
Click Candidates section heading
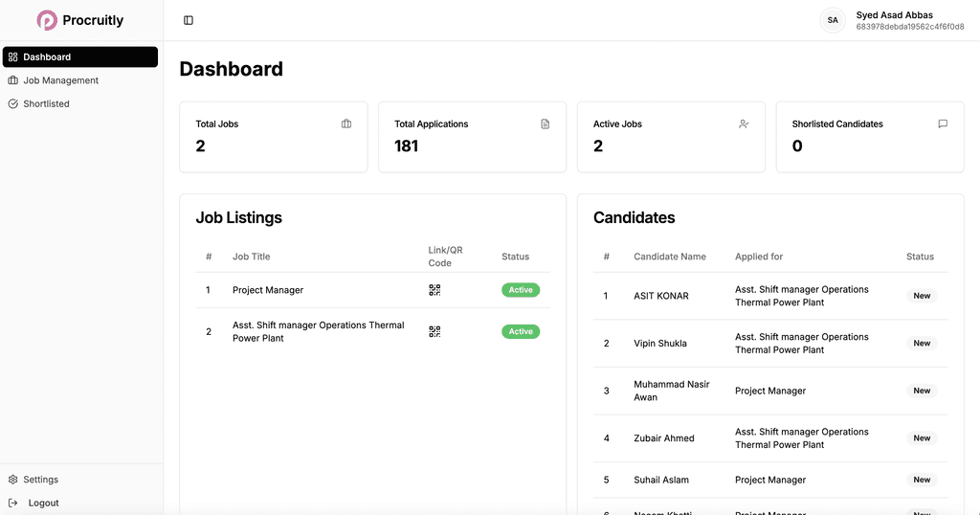[x=634, y=217]
